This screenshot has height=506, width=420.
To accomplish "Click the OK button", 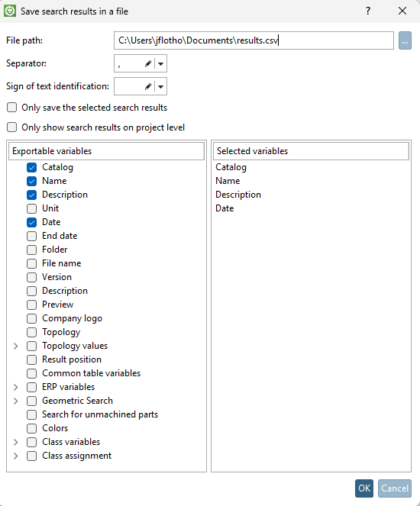I will 364,488.
